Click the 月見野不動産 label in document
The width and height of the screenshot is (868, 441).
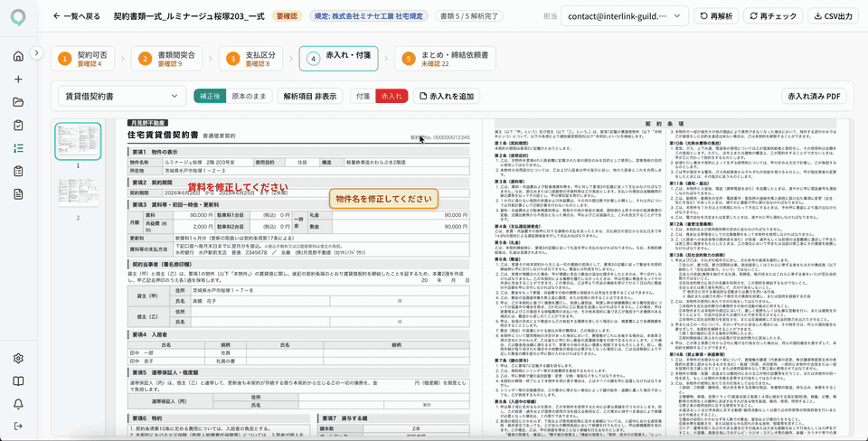pyautogui.click(x=147, y=123)
